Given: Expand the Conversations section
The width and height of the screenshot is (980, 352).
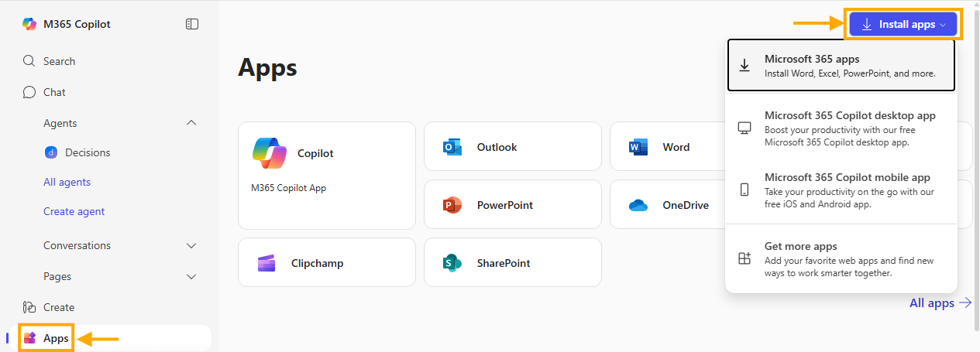Looking at the screenshot, I should 192,245.
